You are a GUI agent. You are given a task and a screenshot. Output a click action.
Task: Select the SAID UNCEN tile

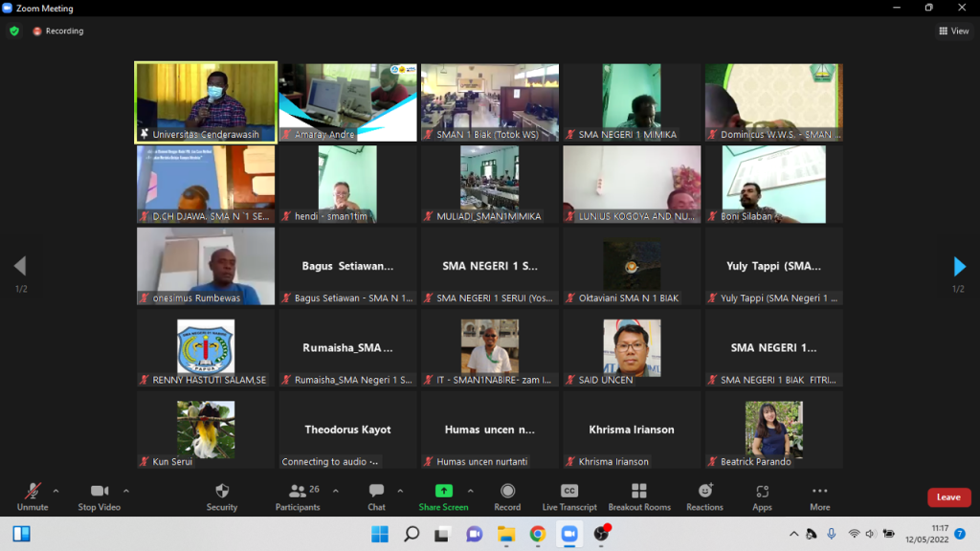[632, 348]
